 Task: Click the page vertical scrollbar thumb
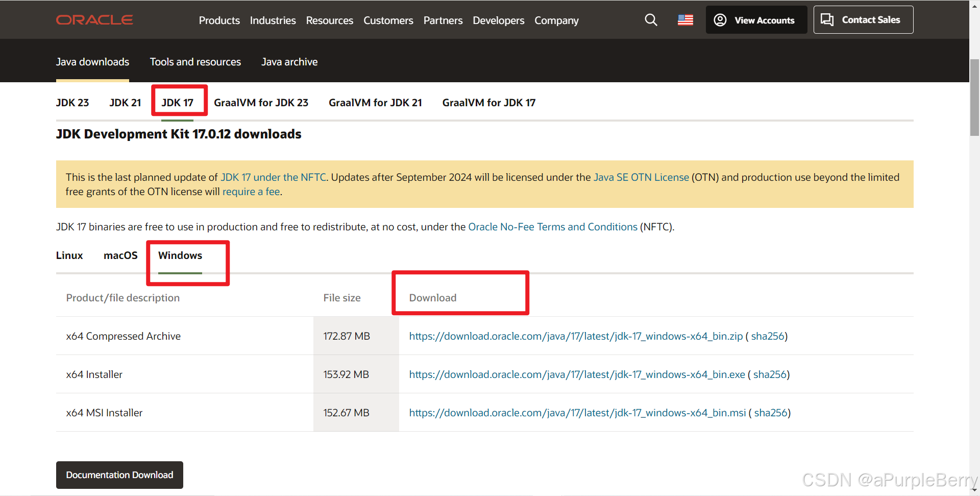[974, 97]
